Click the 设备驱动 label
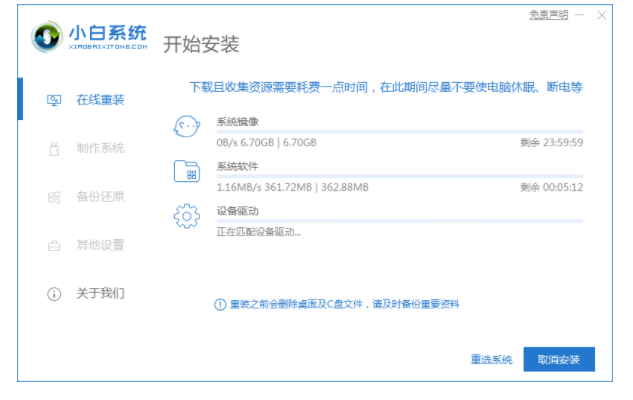 (237, 211)
